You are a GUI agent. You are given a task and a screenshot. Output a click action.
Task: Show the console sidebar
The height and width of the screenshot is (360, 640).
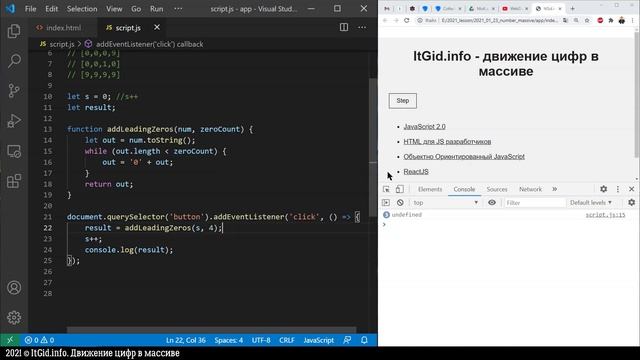(386, 202)
